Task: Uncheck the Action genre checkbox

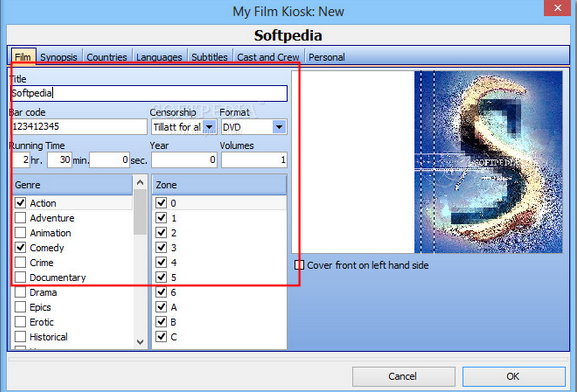Action: tap(21, 203)
